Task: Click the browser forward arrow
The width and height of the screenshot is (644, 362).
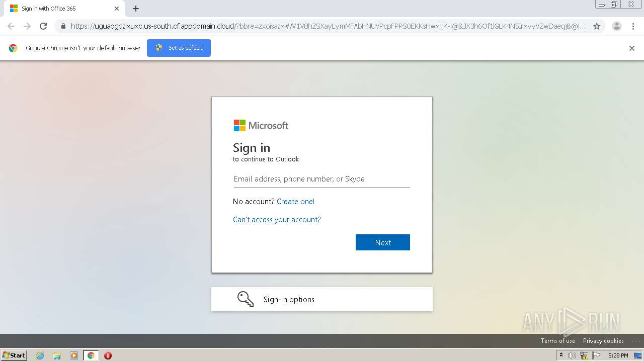Action: tap(27, 26)
